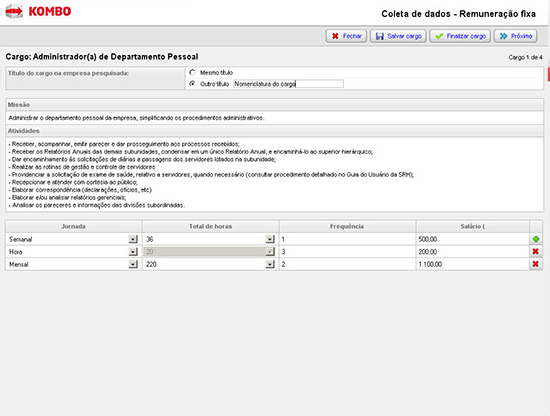This screenshot has width=550, height=416.
Task: Click the Frequência field with value 3
Action: [347, 252]
